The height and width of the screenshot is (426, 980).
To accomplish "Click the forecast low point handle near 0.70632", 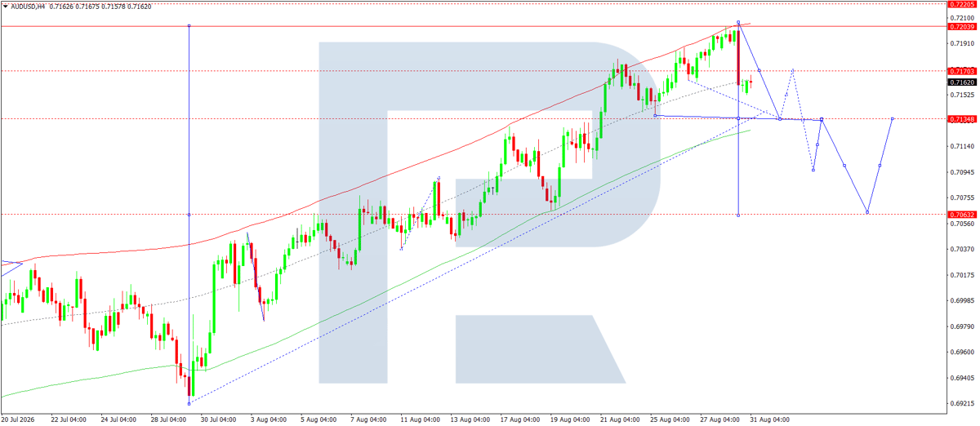I will click(x=867, y=213).
